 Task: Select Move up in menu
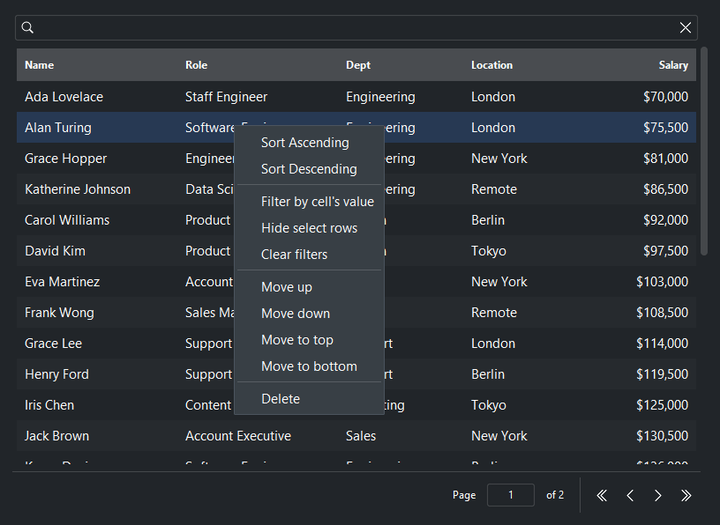(309, 287)
